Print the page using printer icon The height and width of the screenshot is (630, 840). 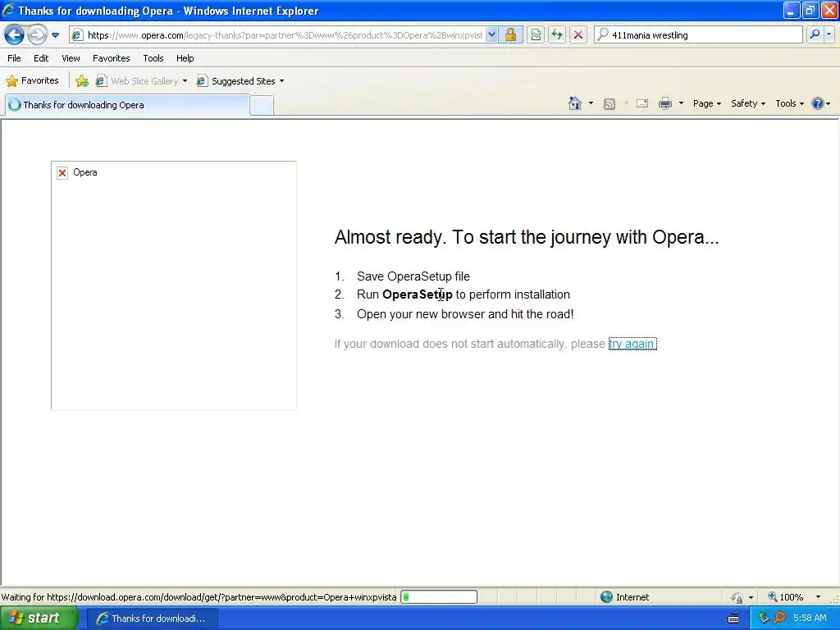click(x=665, y=103)
